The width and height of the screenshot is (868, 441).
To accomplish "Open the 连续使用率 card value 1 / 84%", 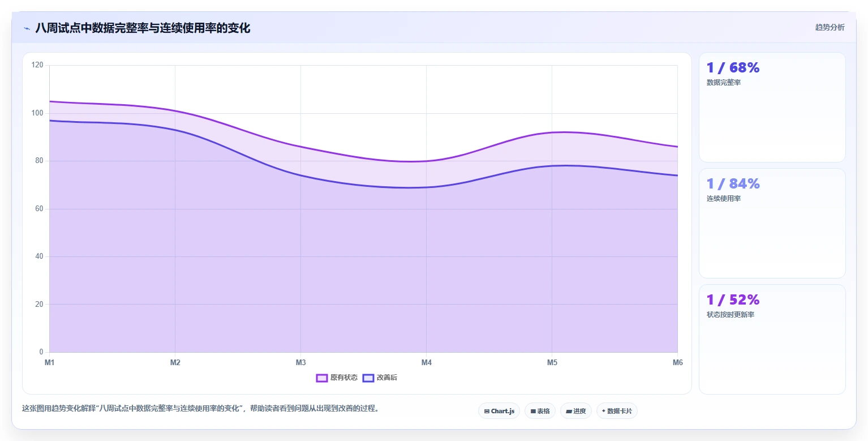I will point(733,184).
